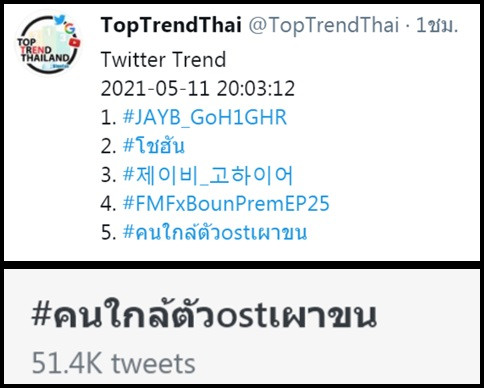Click the TOP TREND THAILAND logo text
The image size is (484, 388).
tap(43, 50)
